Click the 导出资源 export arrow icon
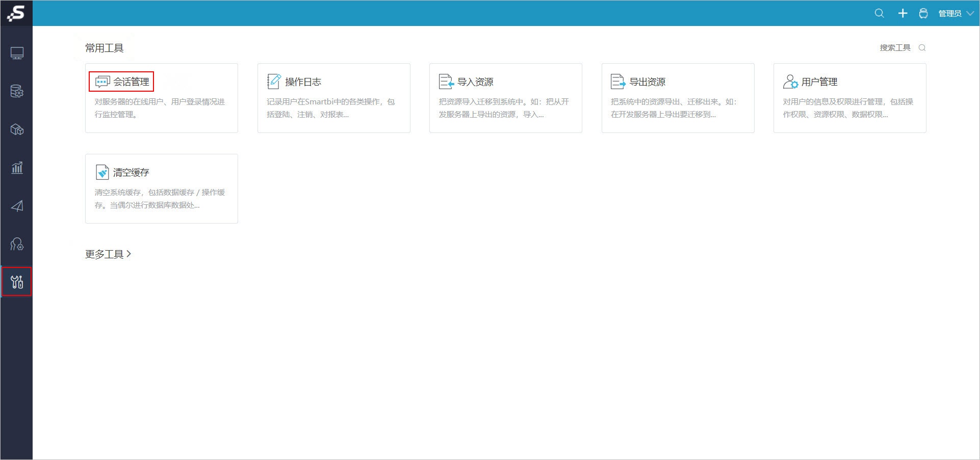Viewport: 980px width, 460px height. [x=618, y=82]
